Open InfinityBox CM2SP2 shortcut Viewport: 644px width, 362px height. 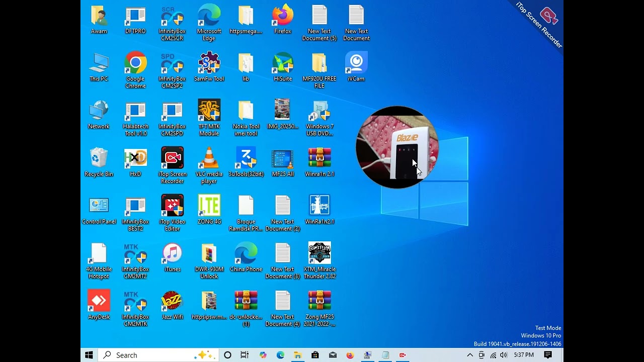click(x=172, y=71)
